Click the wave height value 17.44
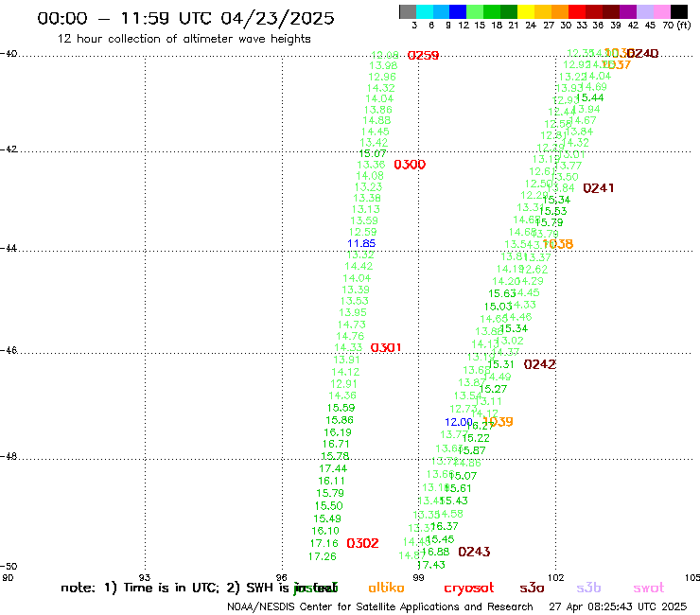Image resolution: width=700 pixels, height=615 pixels. [333, 468]
